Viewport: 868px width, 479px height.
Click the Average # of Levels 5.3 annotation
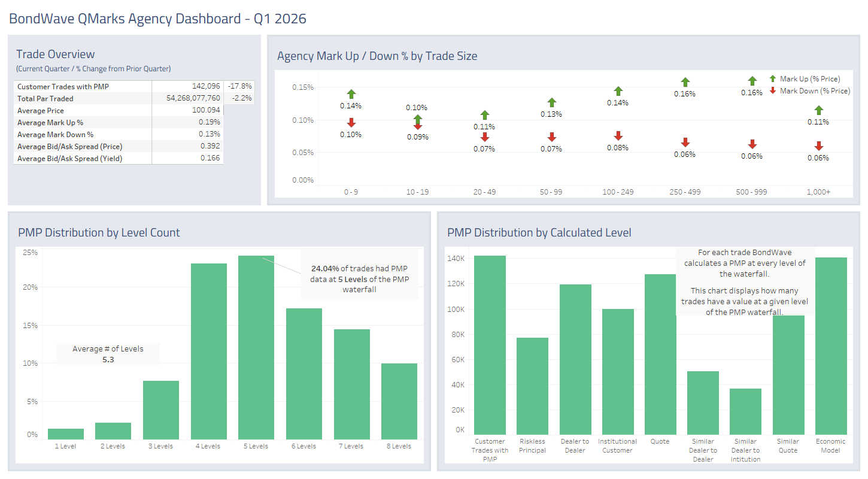click(108, 353)
